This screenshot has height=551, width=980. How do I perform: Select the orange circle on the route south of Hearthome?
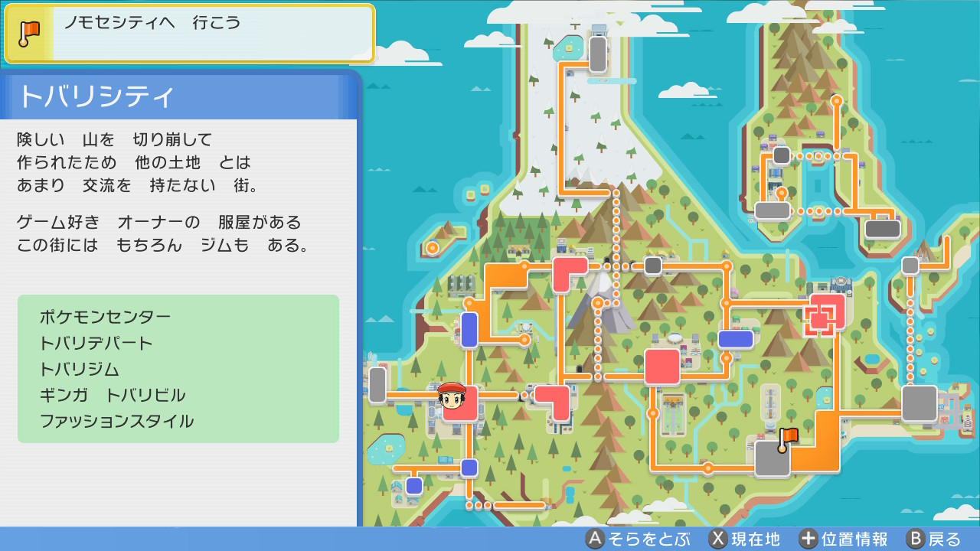[x=653, y=413]
